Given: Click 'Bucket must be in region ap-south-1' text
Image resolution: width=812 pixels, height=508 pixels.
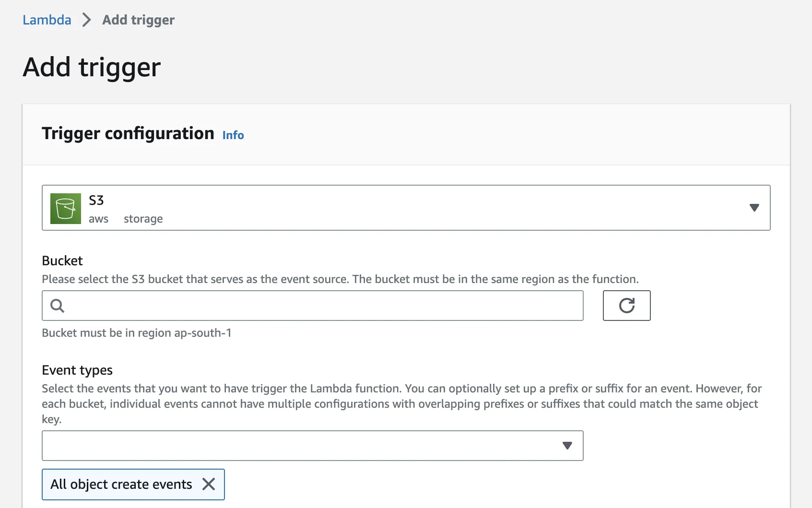Looking at the screenshot, I should 137,333.
